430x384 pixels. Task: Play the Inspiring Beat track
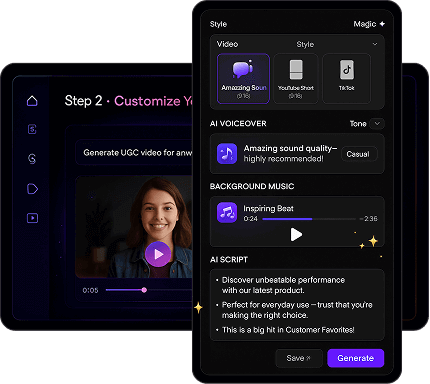(296, 235)
